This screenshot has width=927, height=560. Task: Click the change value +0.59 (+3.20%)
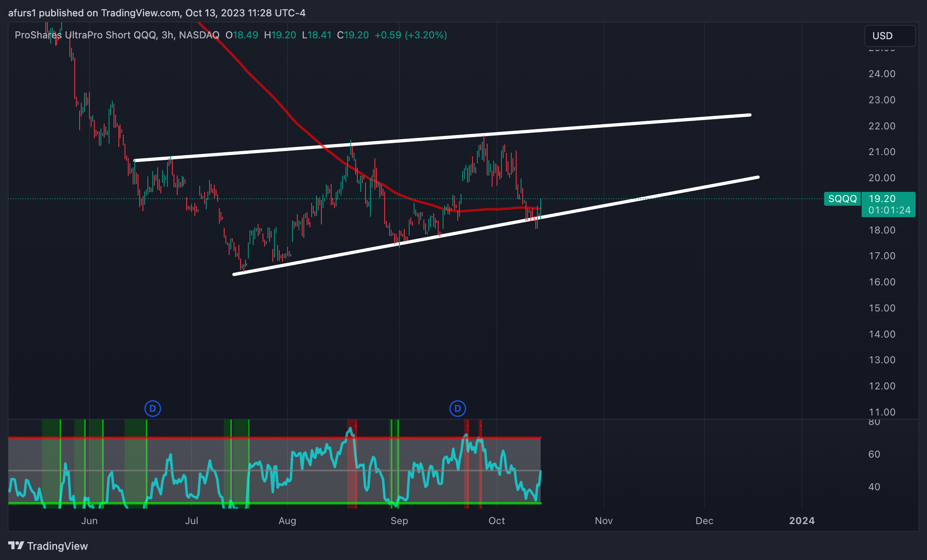(x=411, y=35)
